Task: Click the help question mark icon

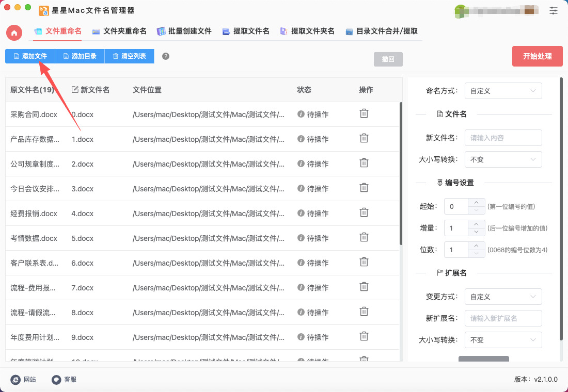Action: tap(166, 56)
